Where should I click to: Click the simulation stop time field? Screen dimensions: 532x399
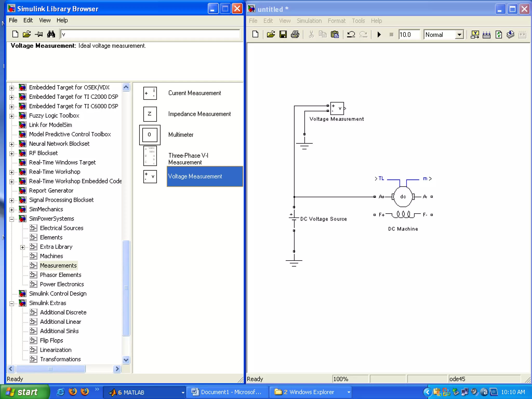pos(409,35)
